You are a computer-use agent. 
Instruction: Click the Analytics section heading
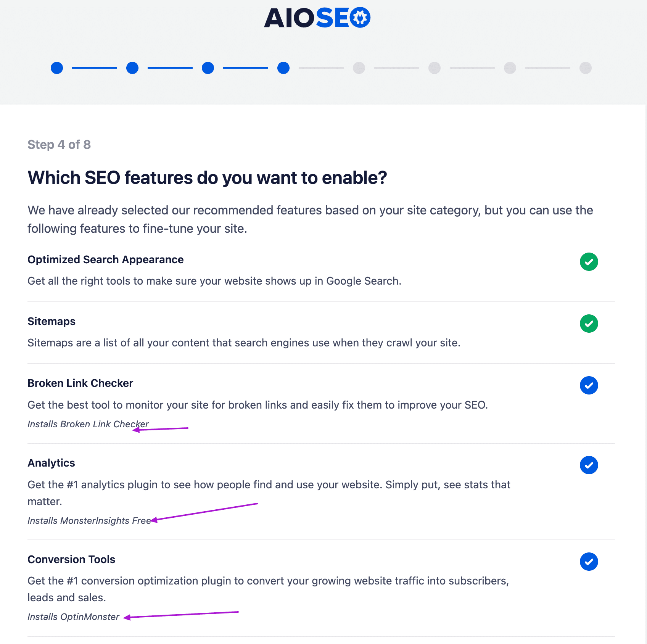point(51,462)
